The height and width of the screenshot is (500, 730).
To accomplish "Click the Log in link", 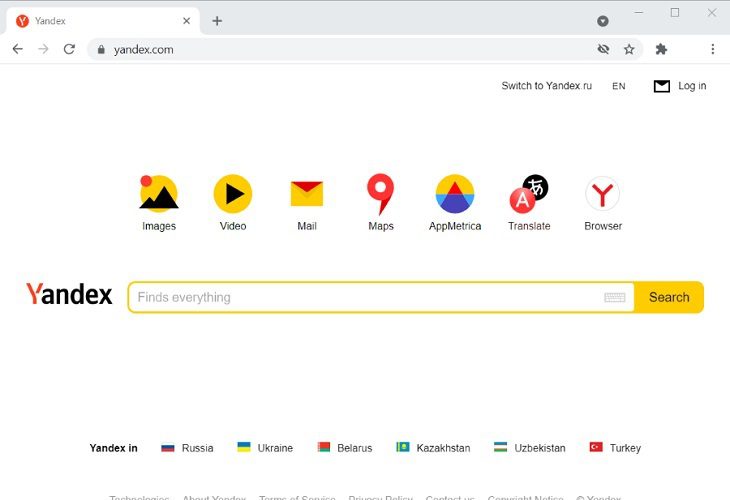I will coord(692,86).
